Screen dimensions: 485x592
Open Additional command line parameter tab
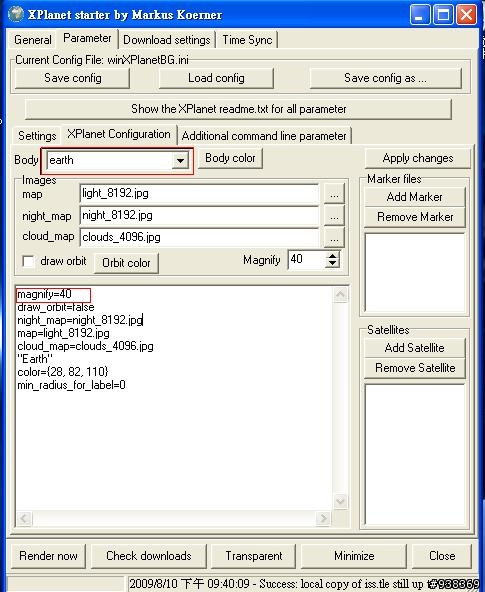(x=264, y=136)
